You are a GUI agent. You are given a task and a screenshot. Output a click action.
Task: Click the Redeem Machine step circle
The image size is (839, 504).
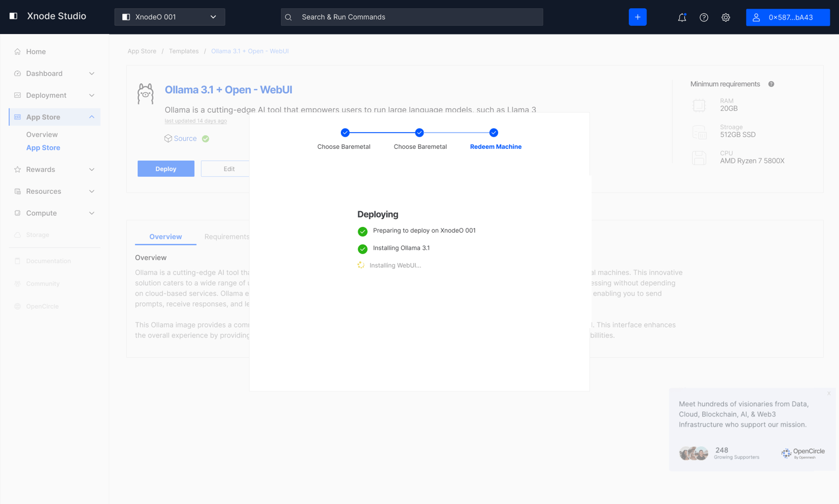(493, 133)
